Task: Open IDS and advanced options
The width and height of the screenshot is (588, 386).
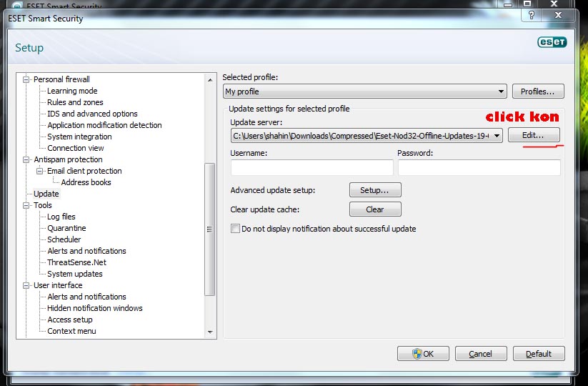Action: click(x=92, y=114)
